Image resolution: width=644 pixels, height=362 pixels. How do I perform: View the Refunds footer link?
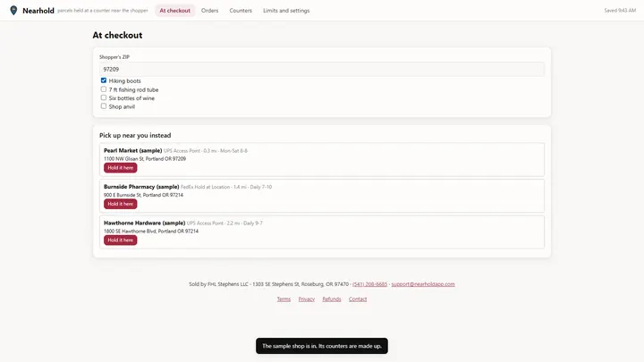point(332,299)
